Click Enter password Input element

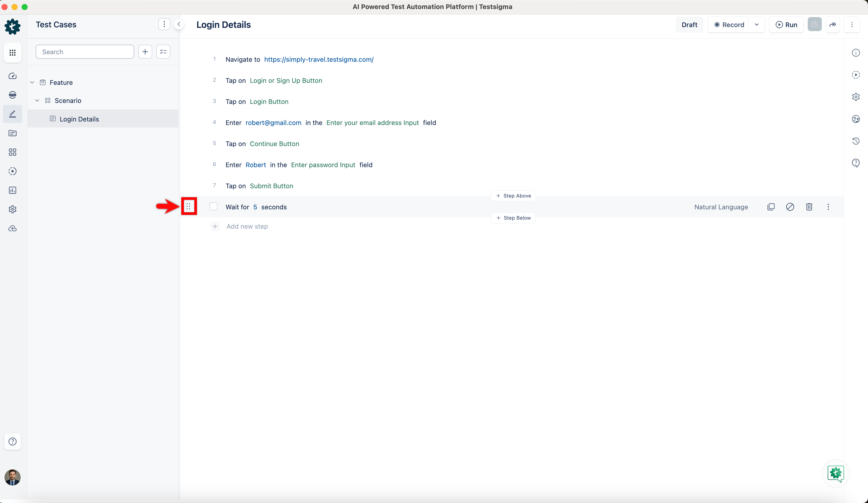323,165
